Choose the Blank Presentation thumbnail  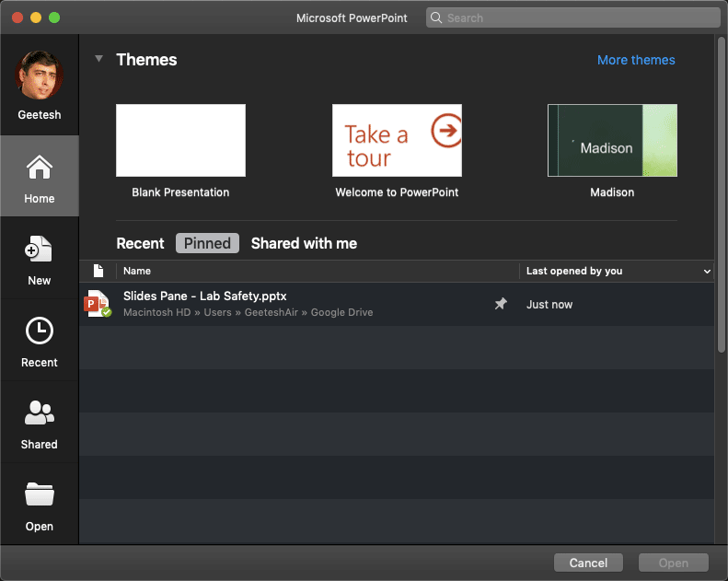pos(180,140)
